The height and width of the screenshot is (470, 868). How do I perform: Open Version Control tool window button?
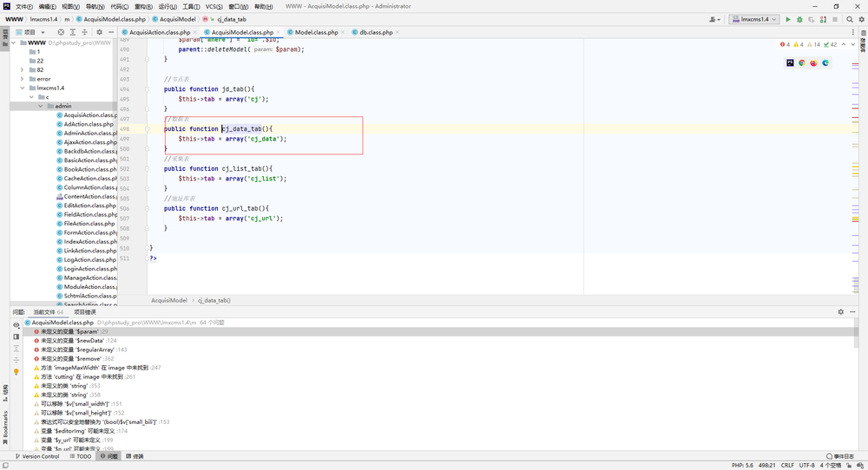[x=36, y=456]
